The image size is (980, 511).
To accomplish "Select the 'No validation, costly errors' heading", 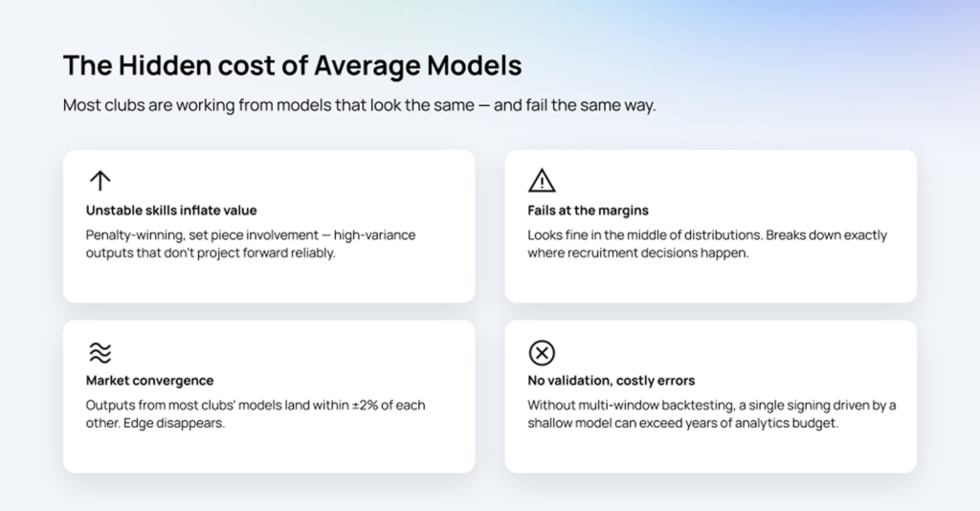I will [612, 381].
